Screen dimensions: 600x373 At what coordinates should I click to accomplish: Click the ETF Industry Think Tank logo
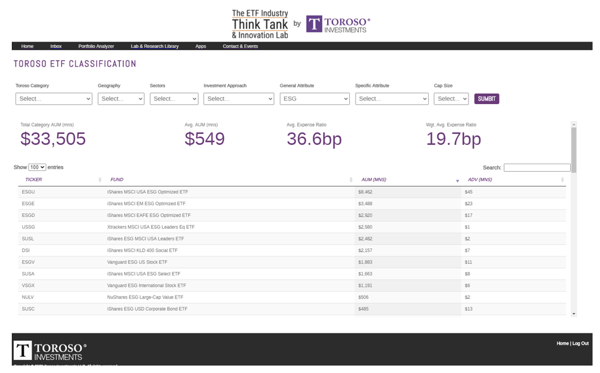pyautogui.click(x=260, y=24)
